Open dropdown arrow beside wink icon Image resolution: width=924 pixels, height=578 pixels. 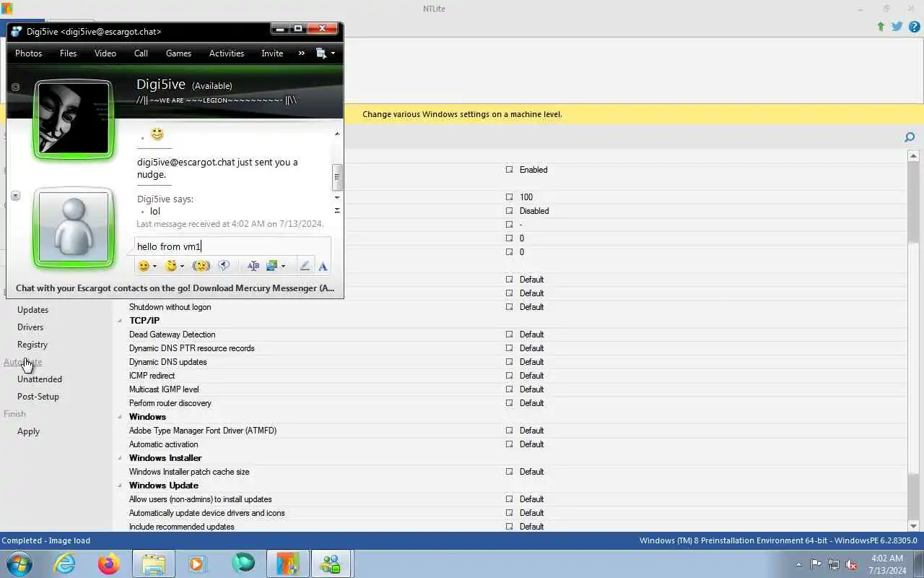coord(182,267)
